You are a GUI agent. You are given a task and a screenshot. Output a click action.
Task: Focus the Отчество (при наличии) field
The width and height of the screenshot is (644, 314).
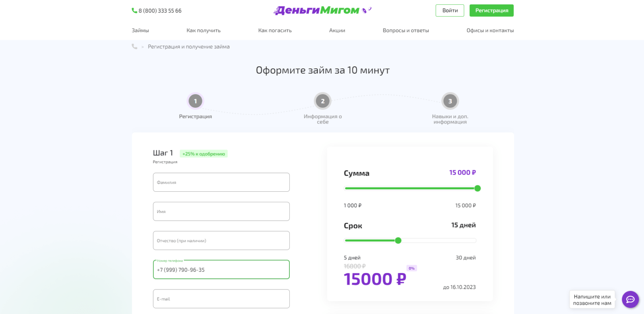pyautogui.click(x=221, y=240)
